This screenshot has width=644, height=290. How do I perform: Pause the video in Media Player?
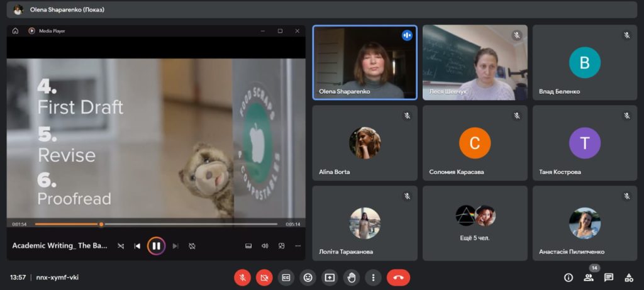click(156, 246)
